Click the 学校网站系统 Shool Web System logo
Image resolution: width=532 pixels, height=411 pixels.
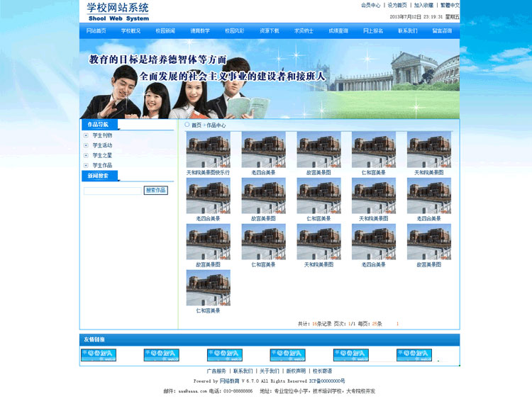(x=118, y=12)
